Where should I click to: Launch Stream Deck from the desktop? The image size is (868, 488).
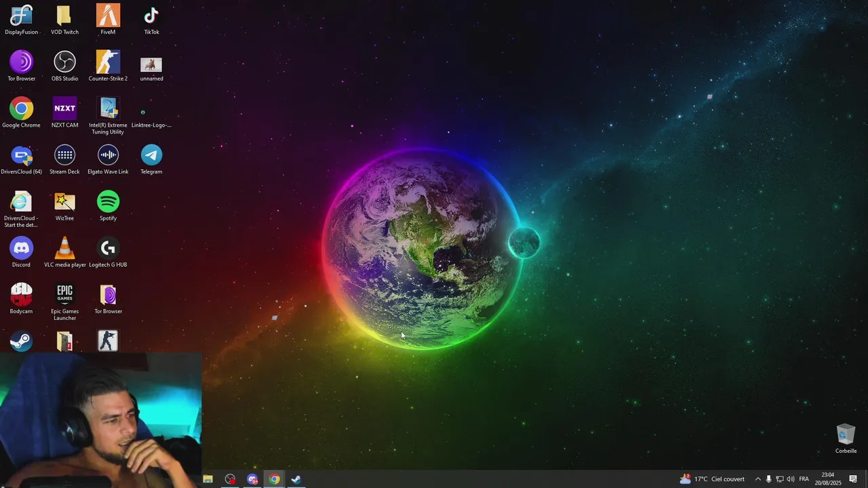(x=64, y=160)
